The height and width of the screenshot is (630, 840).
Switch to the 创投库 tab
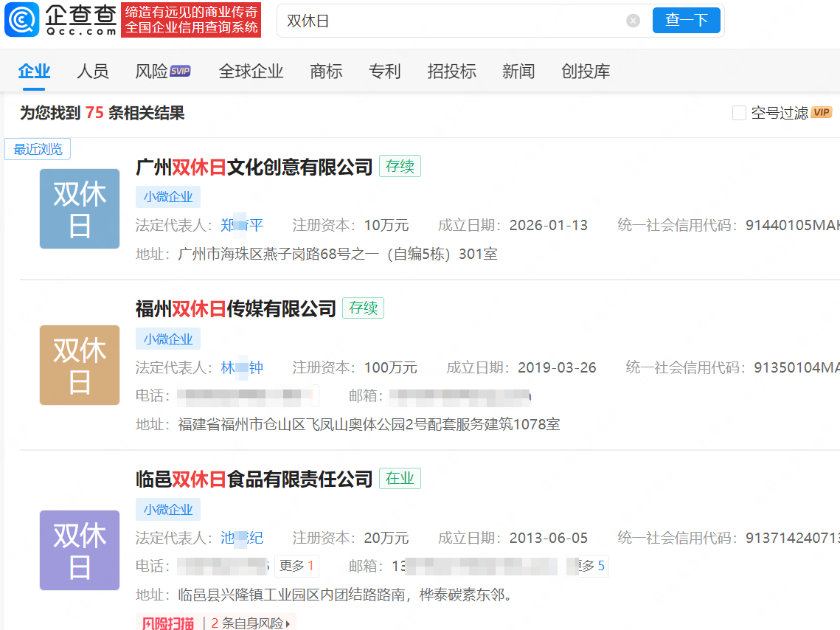[x=586, y=71]
